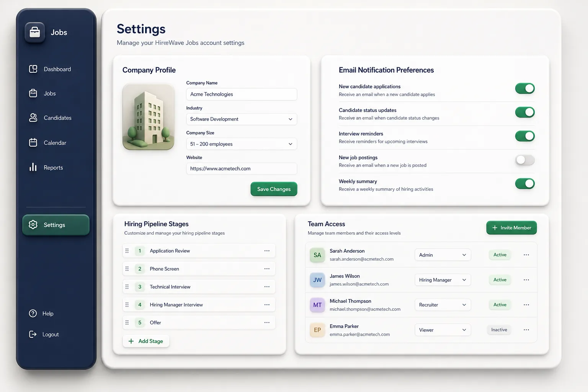Open James Wilson's Hiring Manager role dropdown
This screenshot has width=588, height=392.
pyautogui.click(x=443, y=280)
